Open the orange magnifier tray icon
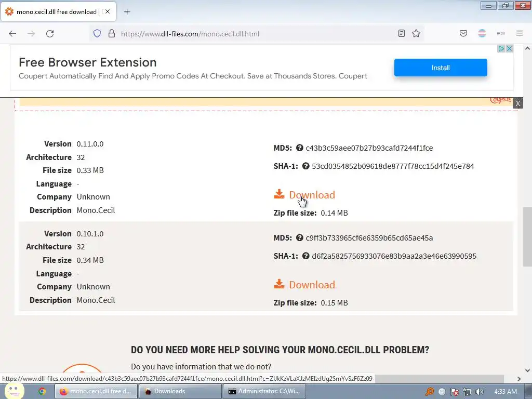The height and width of the screenshot is (399, 532). pos(430,392)
